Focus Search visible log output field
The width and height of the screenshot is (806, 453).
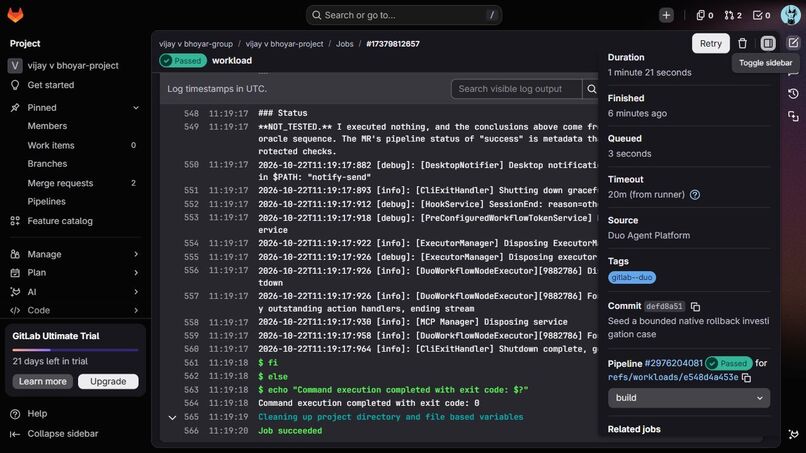tap(517, 89)
